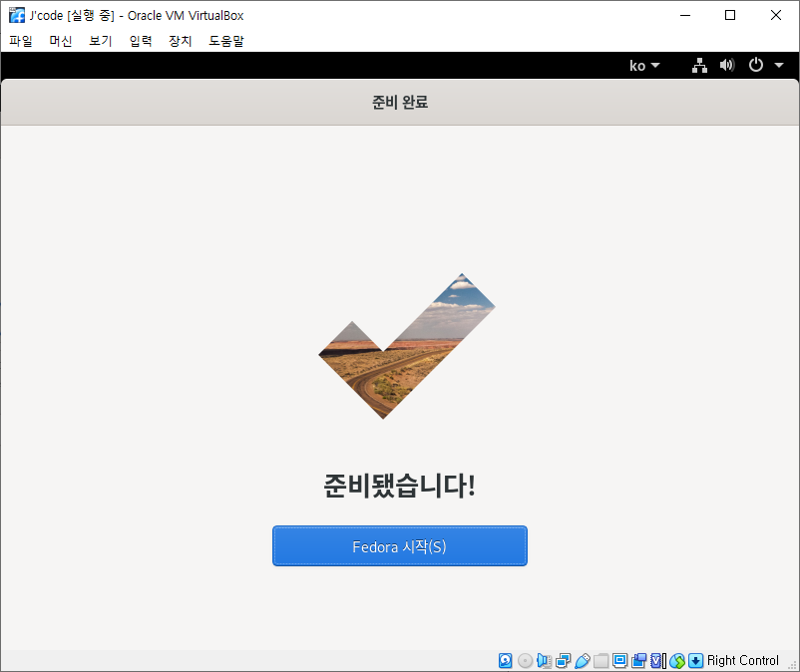This screenshot has height=672, width=800.
Task: Open the 입력 menu
Action: pos(141,41)
